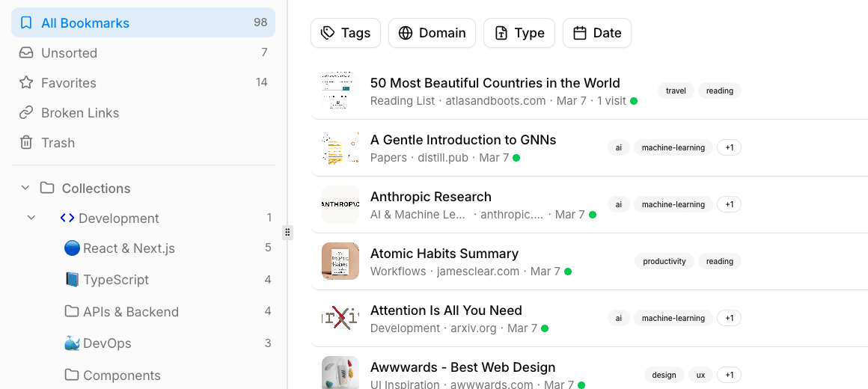868x389 pixels.
Task: Select All Bookmarks in sidebar
Action: coord(144,22)
